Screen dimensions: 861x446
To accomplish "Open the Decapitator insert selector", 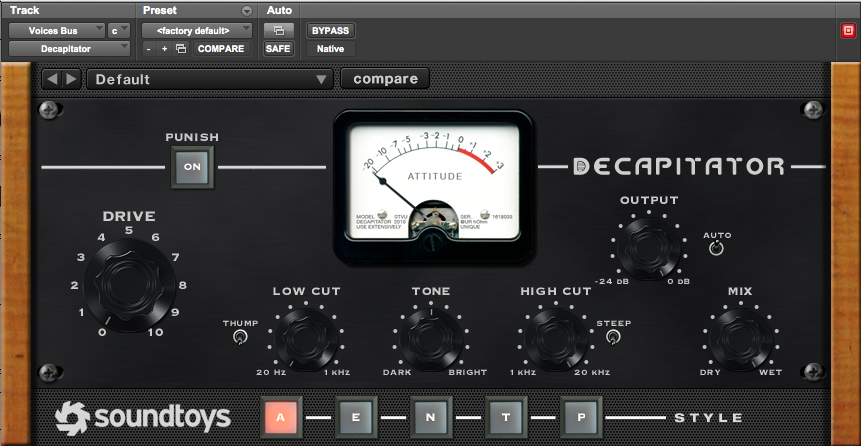I will pyautogui.click(x=70, y=49).
